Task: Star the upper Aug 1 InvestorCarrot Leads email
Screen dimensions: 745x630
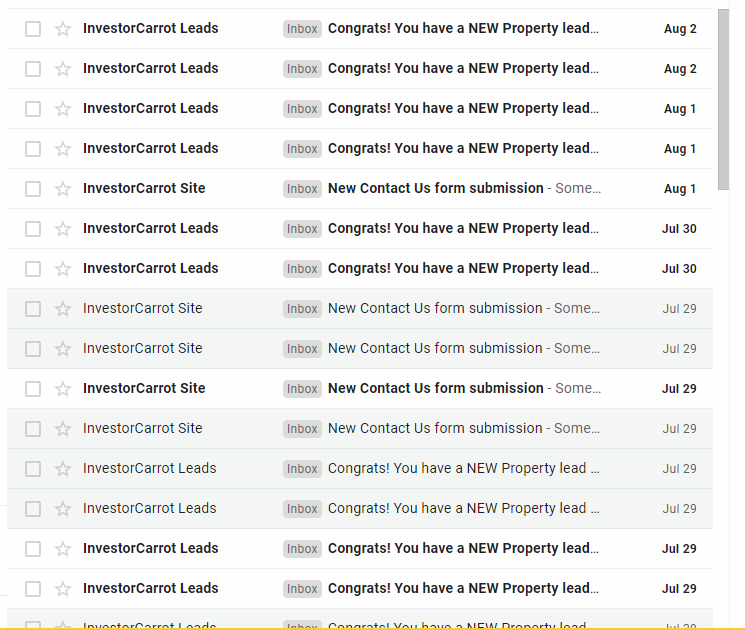Action: tap(63, 109)
